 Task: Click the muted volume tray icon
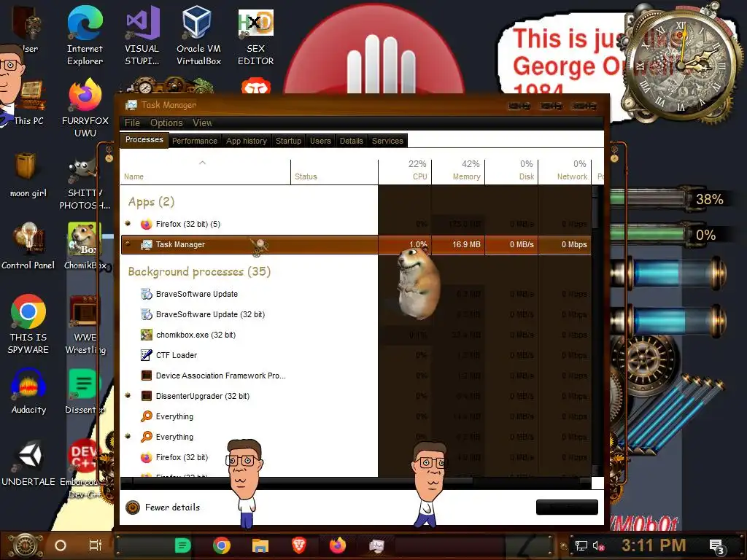tap(598, 545)
